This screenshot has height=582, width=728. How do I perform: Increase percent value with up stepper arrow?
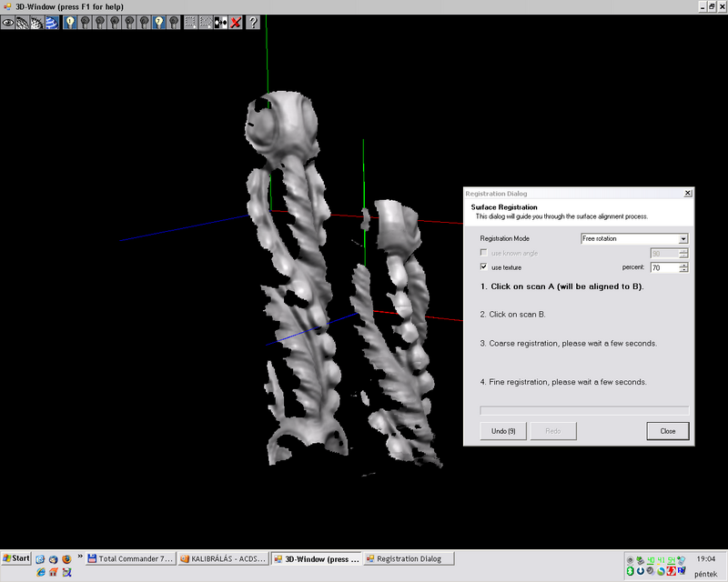pos(683,265)
